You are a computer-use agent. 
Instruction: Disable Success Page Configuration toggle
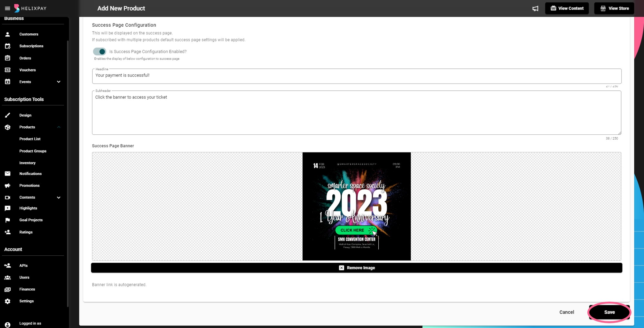tap(99, 51)
